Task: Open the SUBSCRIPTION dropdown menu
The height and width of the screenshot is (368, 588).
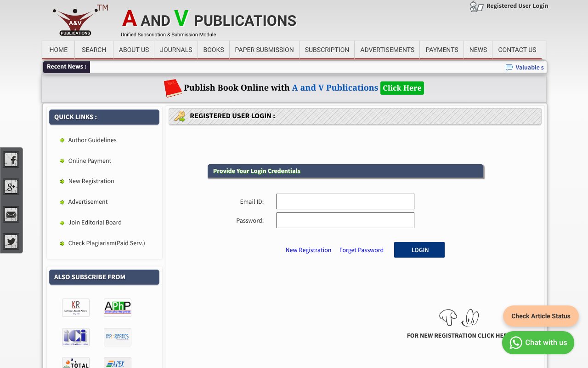Action: pos(327,50)
